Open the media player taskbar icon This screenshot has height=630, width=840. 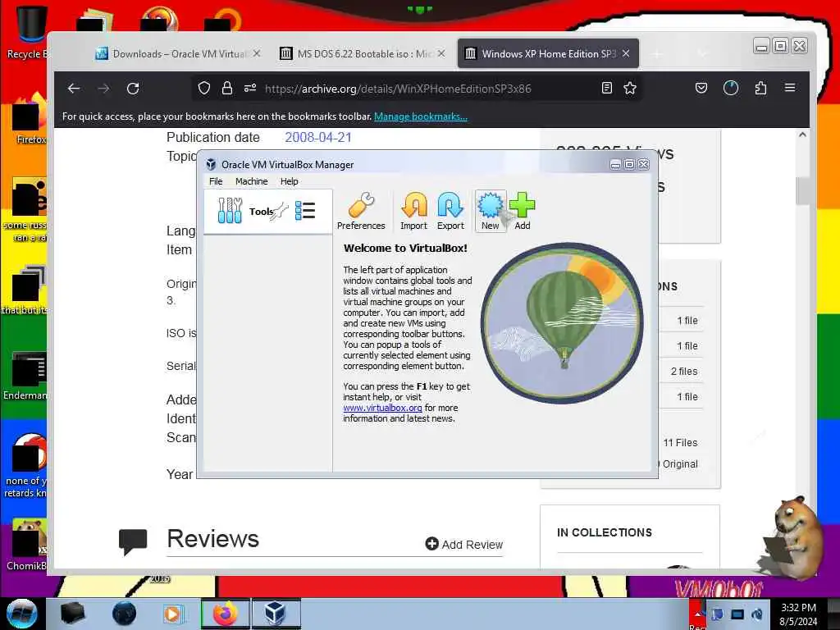point(173,614)
